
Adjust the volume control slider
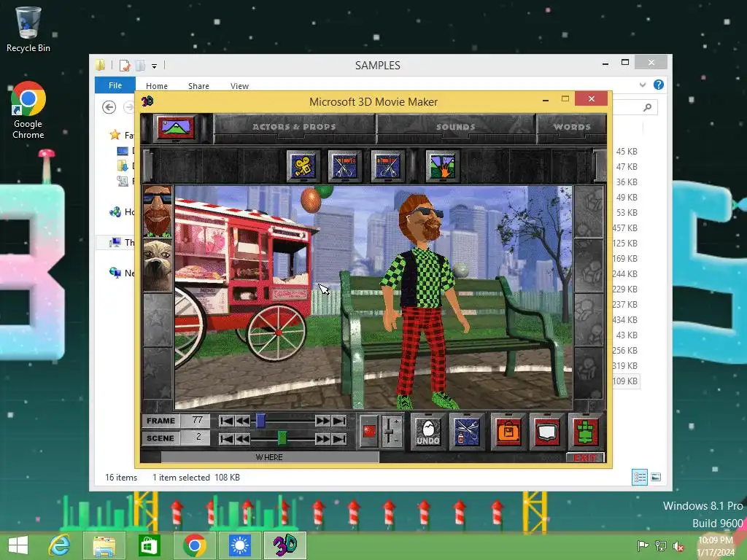point(391,432)
